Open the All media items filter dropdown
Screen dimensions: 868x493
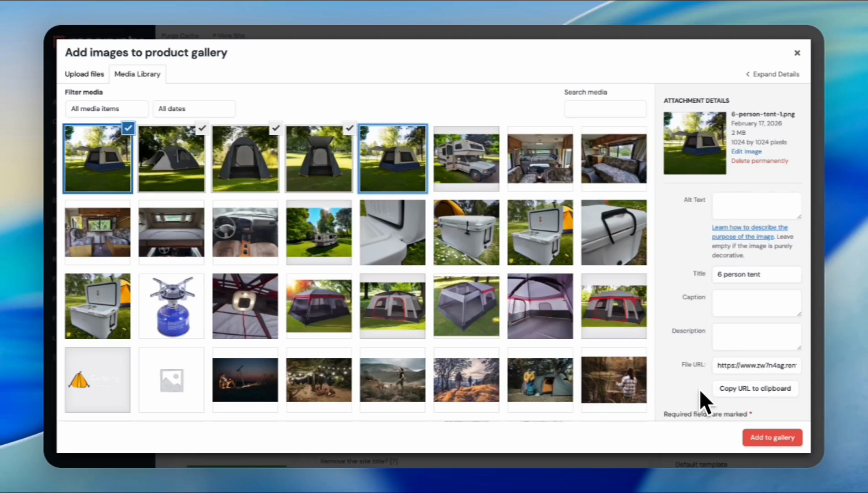pyautogui.click(x=106, y=109)
